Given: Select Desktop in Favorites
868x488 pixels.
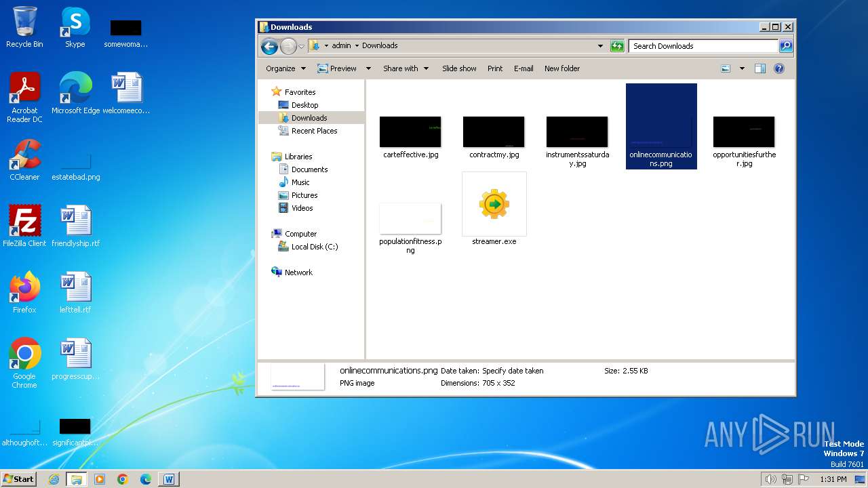Looking at the screenshot, I should (x=304, y=105).
